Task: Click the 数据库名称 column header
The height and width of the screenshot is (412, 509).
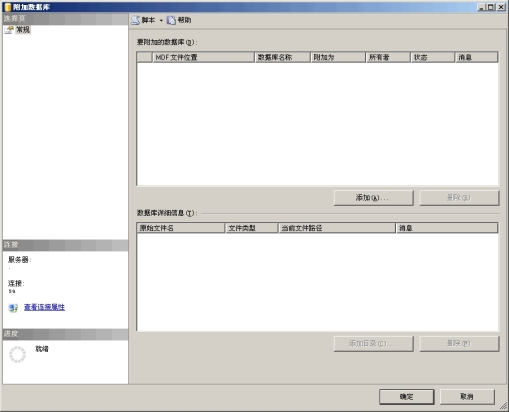Action: click(x=282, y=57)
